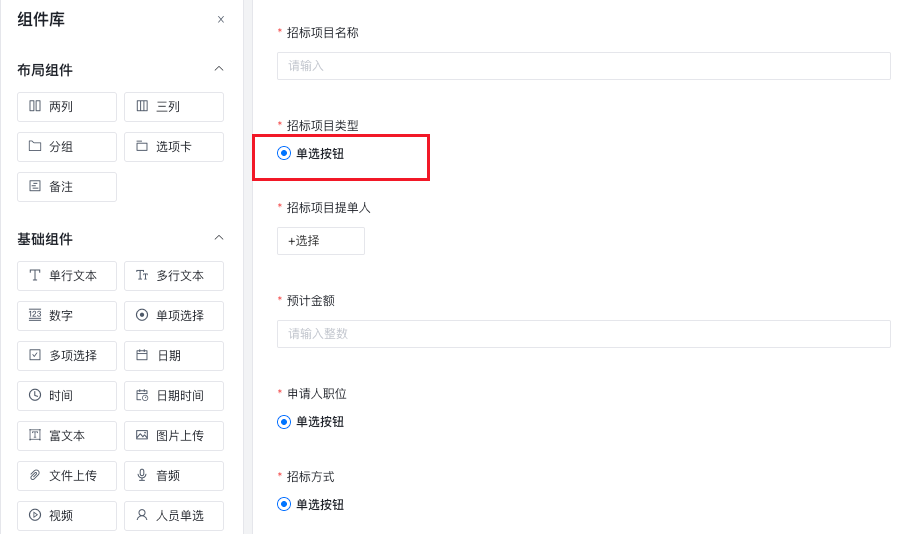This screenshot has width=920, height=534.
Task: Select the single-line text (单行文本) component
Action: coord(67,276)
